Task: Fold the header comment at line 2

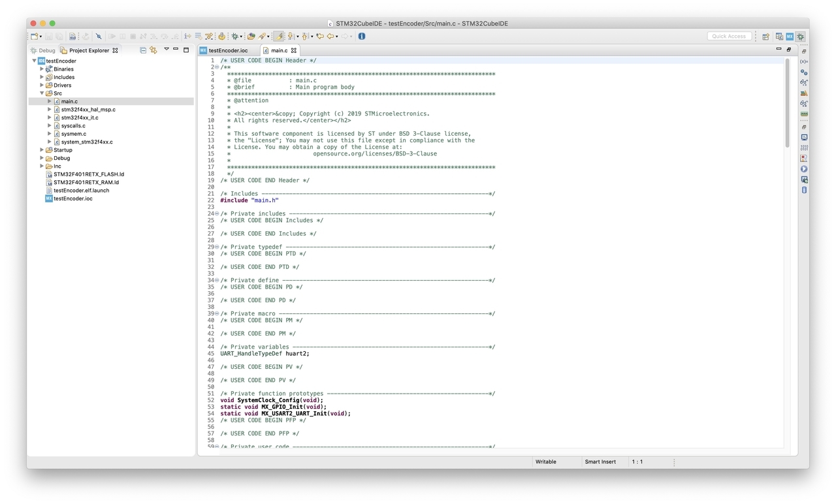Action: (x=217, y=67)
